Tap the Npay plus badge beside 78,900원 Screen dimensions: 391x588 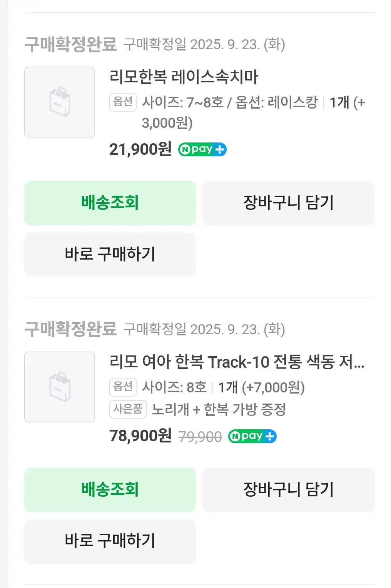(x=252, y=436)
